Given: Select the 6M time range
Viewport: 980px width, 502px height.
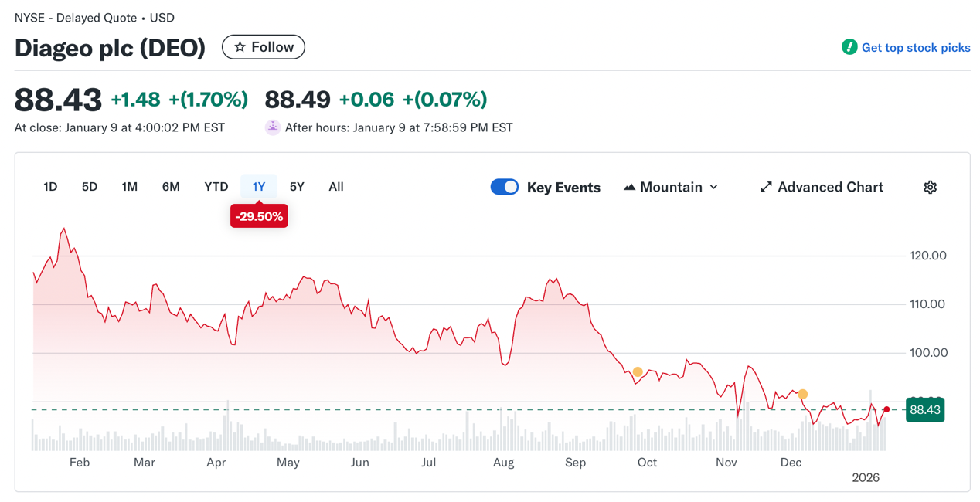Looking at the screenshot, I should [171, 187].
